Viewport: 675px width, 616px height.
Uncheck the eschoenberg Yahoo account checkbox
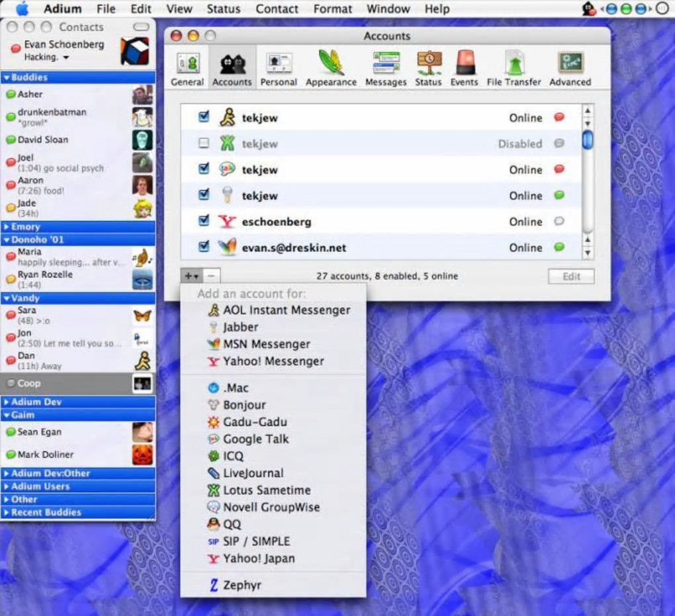(x=204, y=221)
